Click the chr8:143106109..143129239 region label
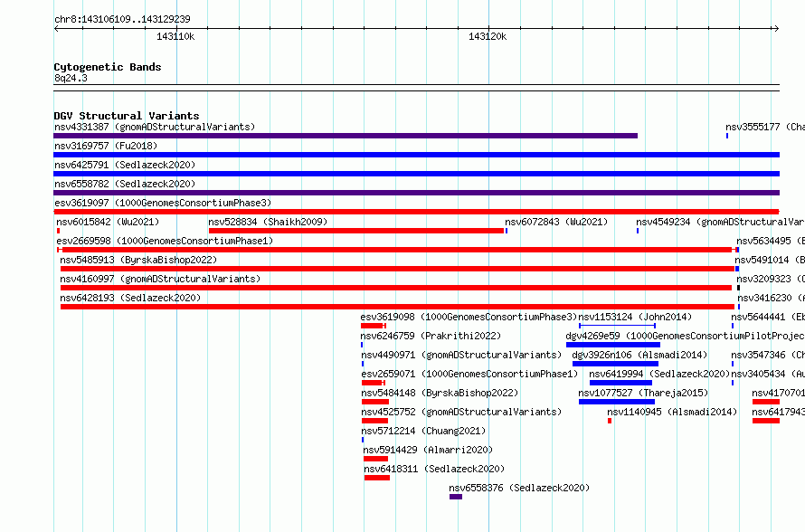The width and height of the screenshot is (805, 532). [122, 19]
